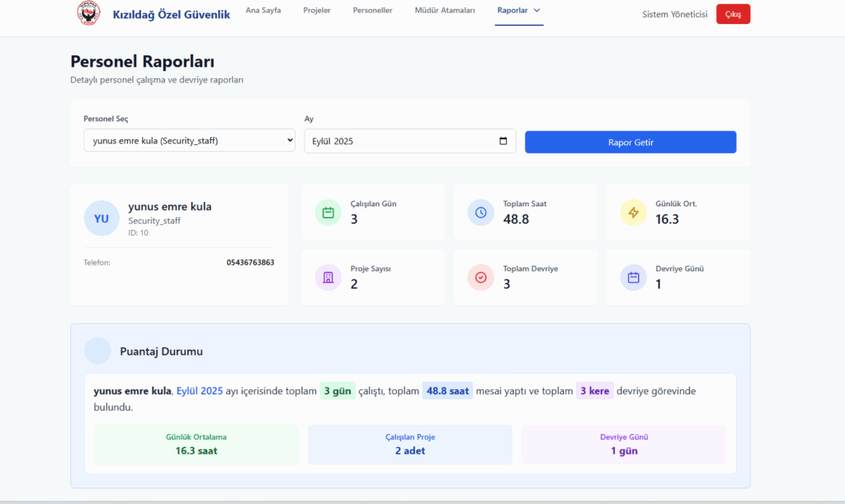This screenshot has width=845, height=504.
Task: Open the Personel Seç dropdown
Action: tap(189, 141)
